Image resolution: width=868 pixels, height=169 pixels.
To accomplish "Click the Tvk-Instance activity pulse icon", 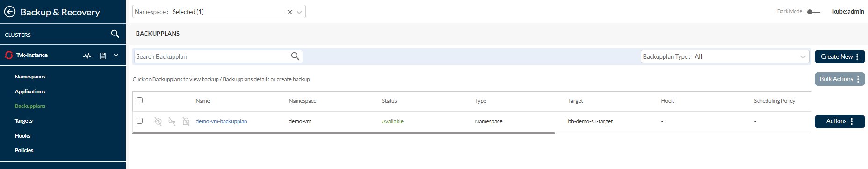I will 87,56.
